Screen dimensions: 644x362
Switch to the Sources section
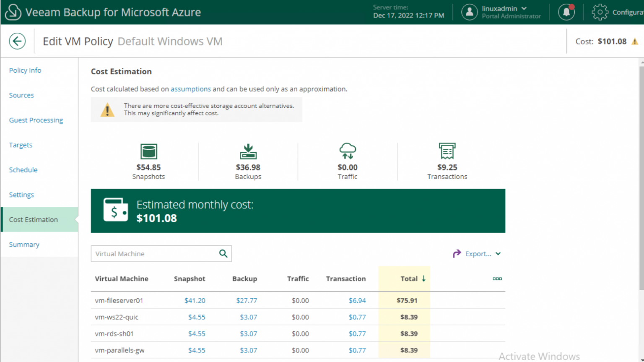point(21,95)
